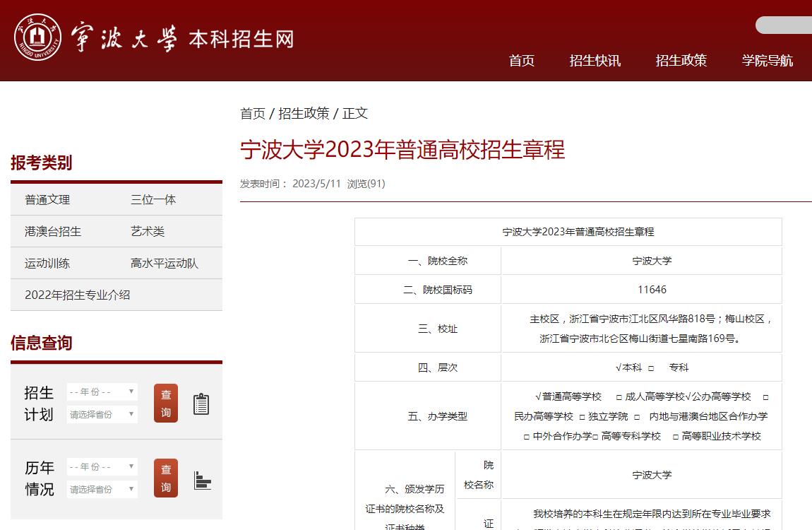Click the clipboard icon beside 招生计划 query
Image resolution: width=812 pixels, height=530 pixels.
click(x=201, y=404)
